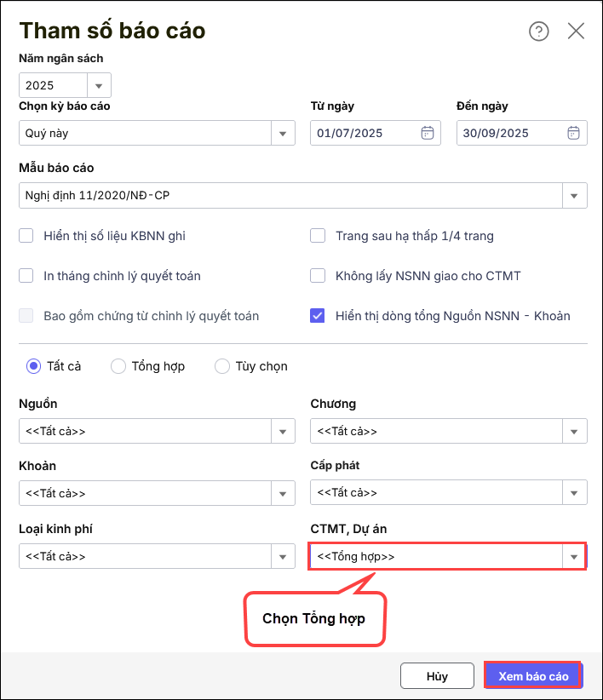Open the Nguồn dropdown arrow
This screenshot has width=603, height=700.
click(283, 431)
